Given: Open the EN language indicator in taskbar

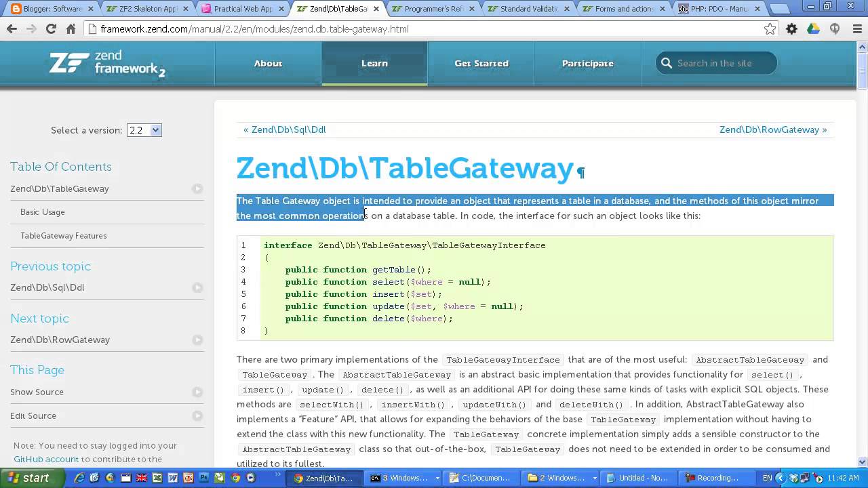Looking at the screenshot, I should 767,478.
